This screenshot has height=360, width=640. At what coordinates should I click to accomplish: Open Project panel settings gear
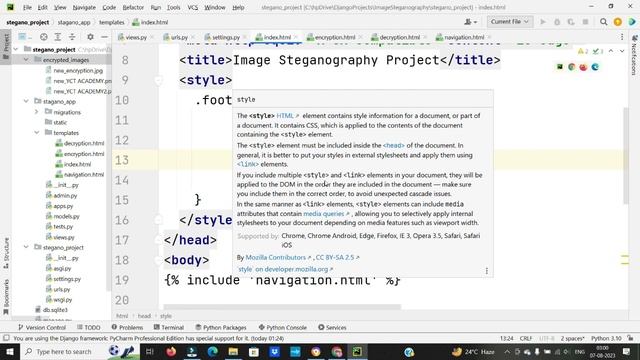pyautogui.click(x=90, y=37)
